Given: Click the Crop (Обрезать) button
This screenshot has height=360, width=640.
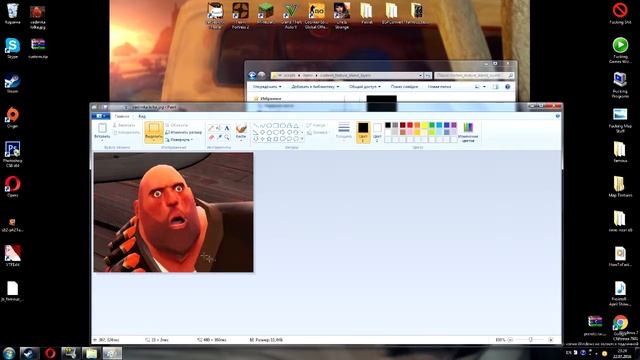Looking at the screenshot, I should pyautogui.click(x=177, y=125).
